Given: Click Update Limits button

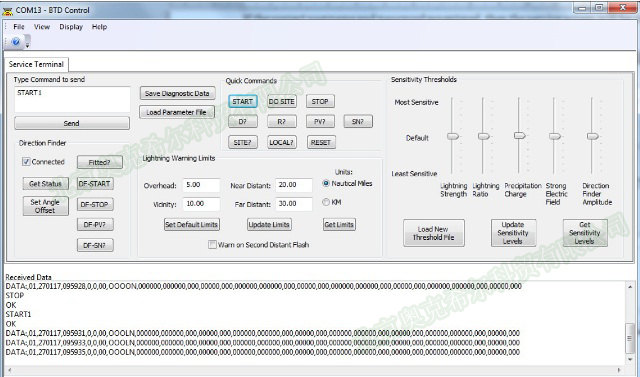Looking at the screenshot, I should click(x=269, y=224).
